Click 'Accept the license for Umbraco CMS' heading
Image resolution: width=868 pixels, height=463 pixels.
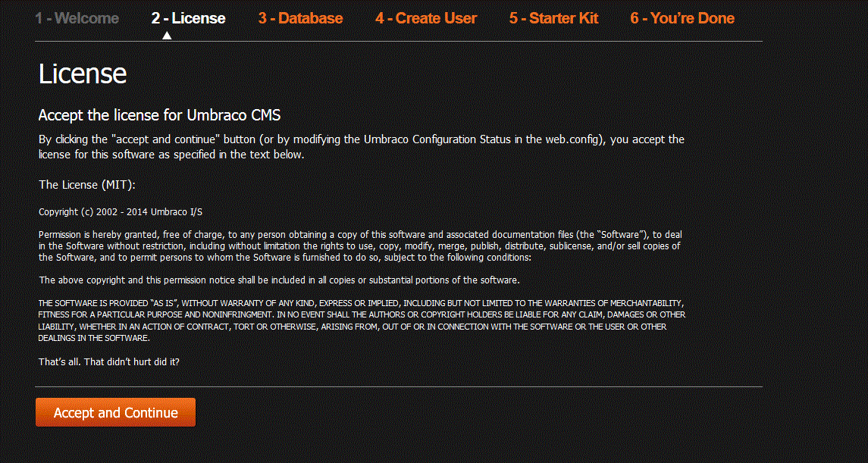159,116
